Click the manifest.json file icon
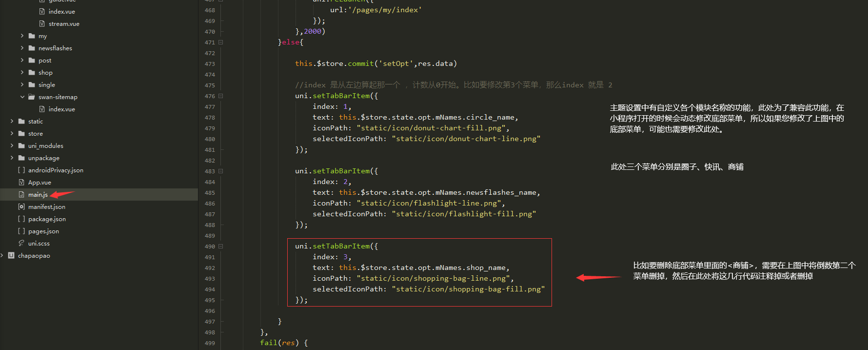Viewport: 868px width, 350px height. [x=21, y=207]
